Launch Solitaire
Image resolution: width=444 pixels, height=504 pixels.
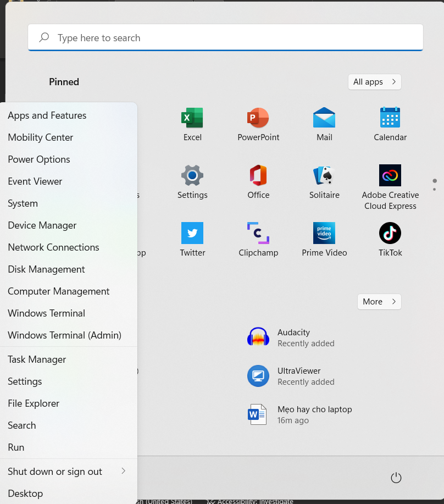324,181
